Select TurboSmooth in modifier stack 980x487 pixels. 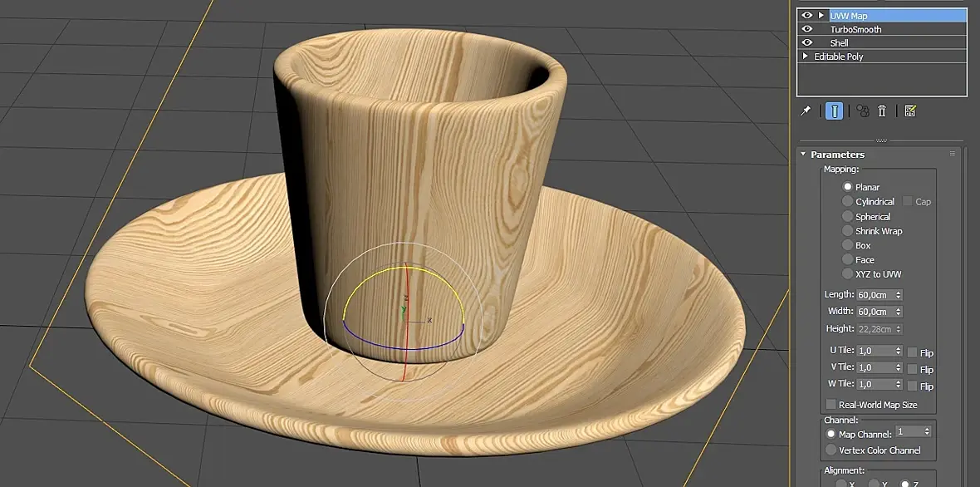[855, 29]
